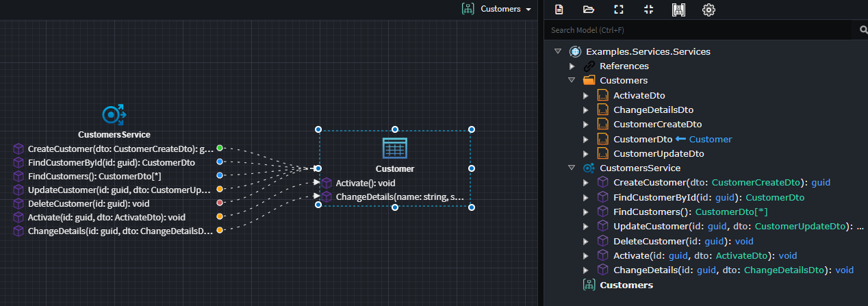Click the CustomersService icon in tree
Viewport: 868px width, 306px height.
pos(589,168)
